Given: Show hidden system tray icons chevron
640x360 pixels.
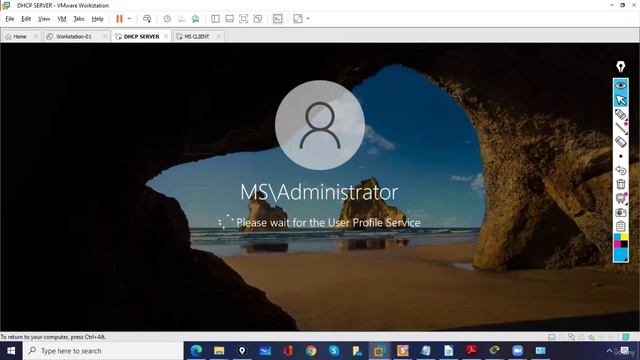Looking at the screenshot, I should pyautogui.click(x=609, y=351).
